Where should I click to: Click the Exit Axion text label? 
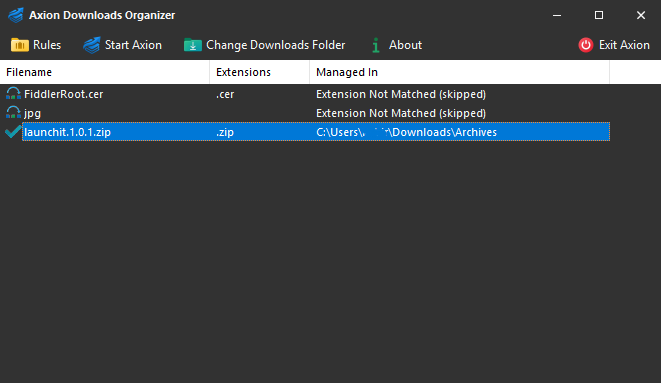624,45
